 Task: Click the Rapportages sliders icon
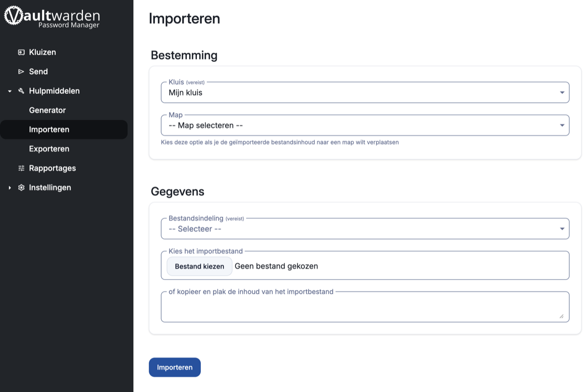coord(21,168)
